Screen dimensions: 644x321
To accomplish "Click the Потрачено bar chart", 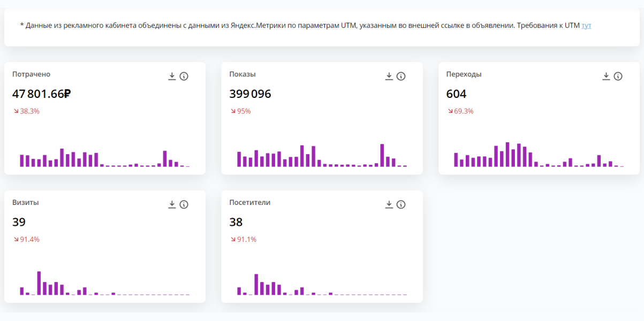I will 104,156.
